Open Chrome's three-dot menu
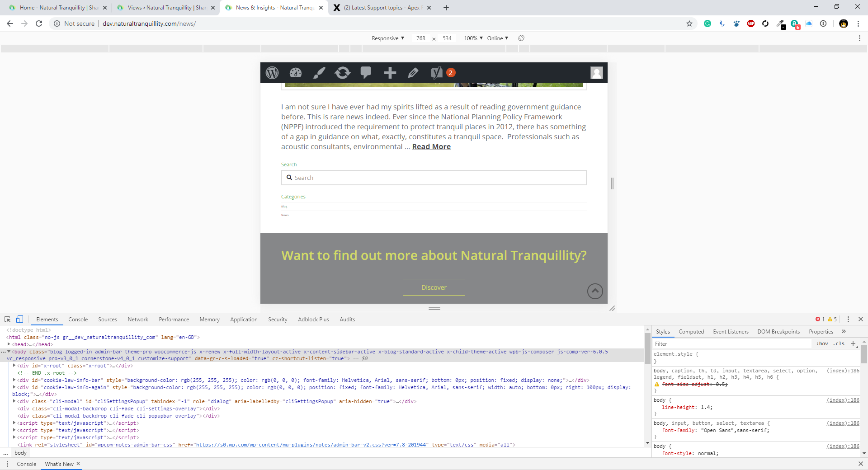Viewport: 868px width, 470px height. pyautogui.click(x=858, y=23)
